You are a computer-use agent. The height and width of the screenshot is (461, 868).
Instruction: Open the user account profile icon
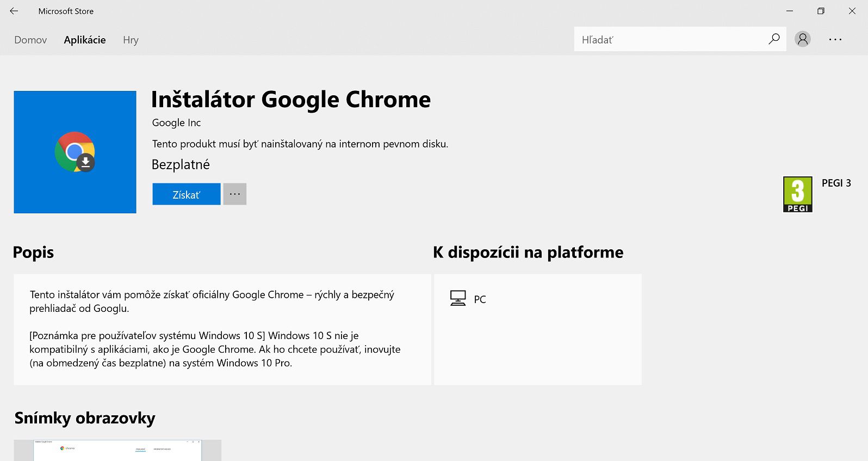pyautogui.click(x=803, y=39)
